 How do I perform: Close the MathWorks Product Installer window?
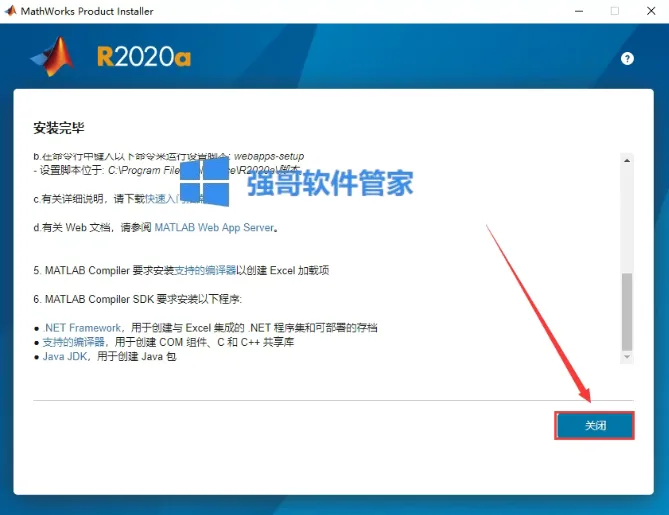651,11
